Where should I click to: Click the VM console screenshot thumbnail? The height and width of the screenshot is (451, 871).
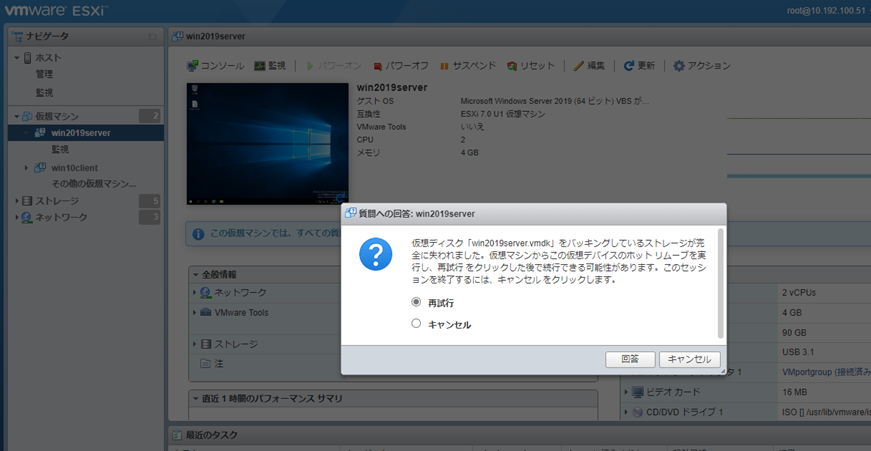[x=267, y=144]
